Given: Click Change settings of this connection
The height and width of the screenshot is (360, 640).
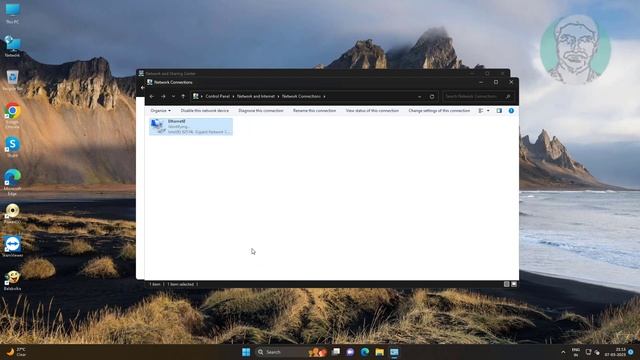Looking at the screenshot, I should 439,111.
